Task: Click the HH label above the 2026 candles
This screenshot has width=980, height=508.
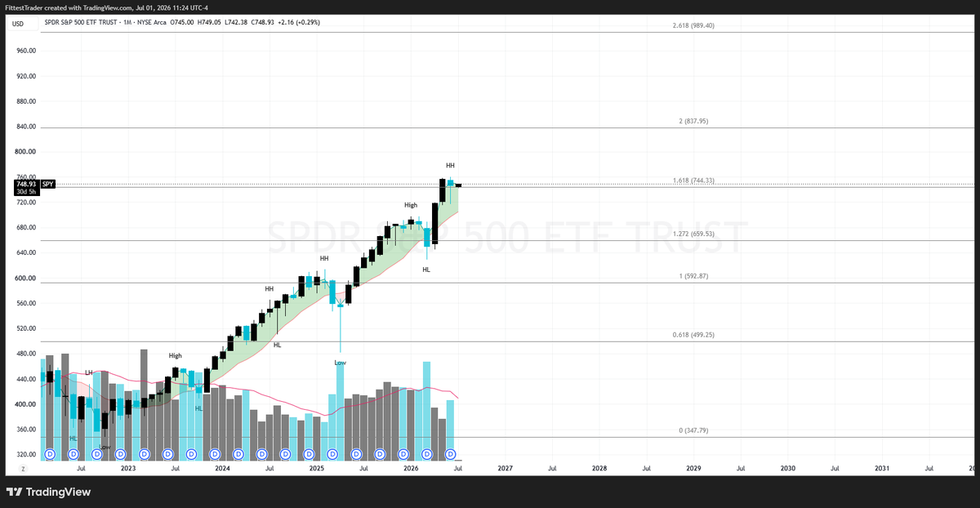Action: (450, 166)
